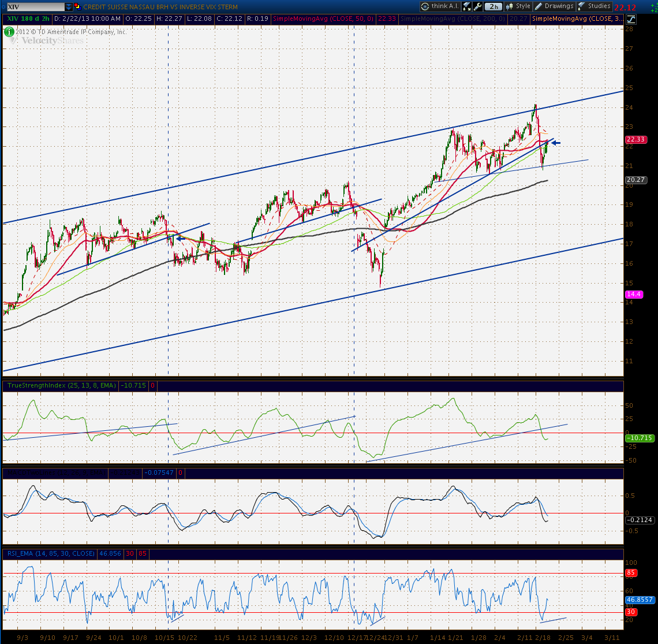
Task: Click the -0.07547 value in MACD header
Action: tap(159, 472)
